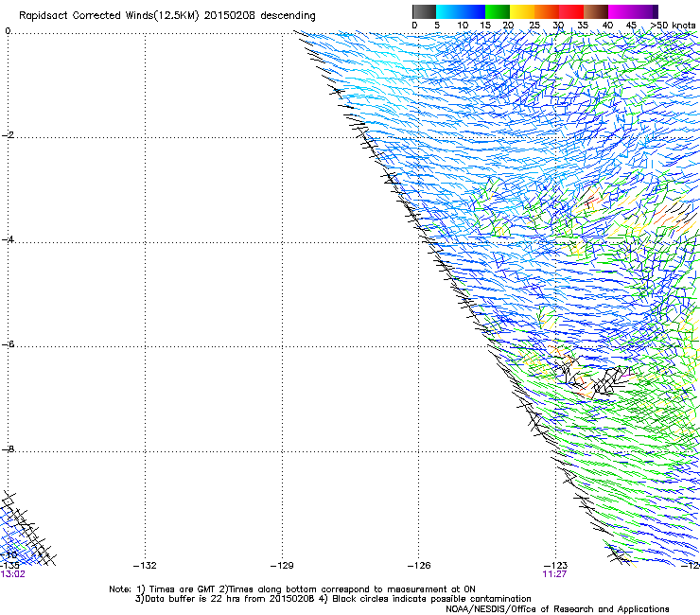Click the orange 25-30 knots color band
The width and height of the screenshot is (700, 615).
[547, 11]
